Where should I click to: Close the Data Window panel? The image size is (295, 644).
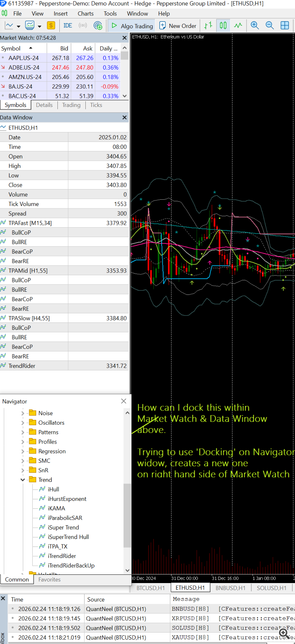125,117
